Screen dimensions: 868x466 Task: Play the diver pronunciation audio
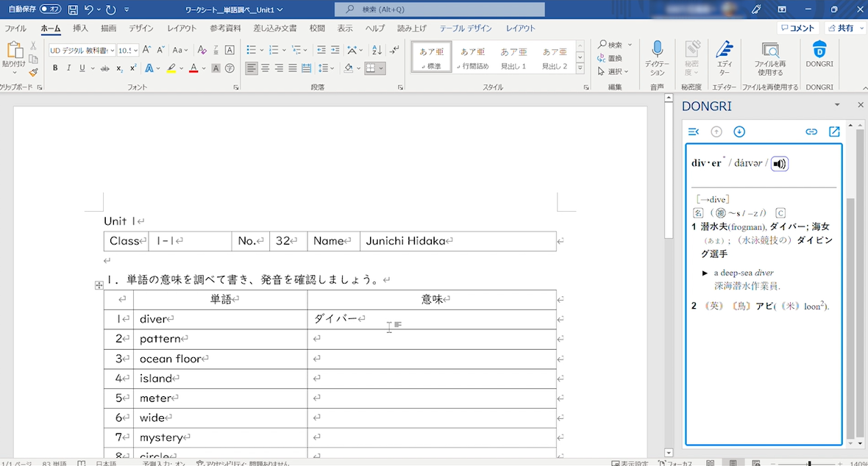(x=780, y=164)
